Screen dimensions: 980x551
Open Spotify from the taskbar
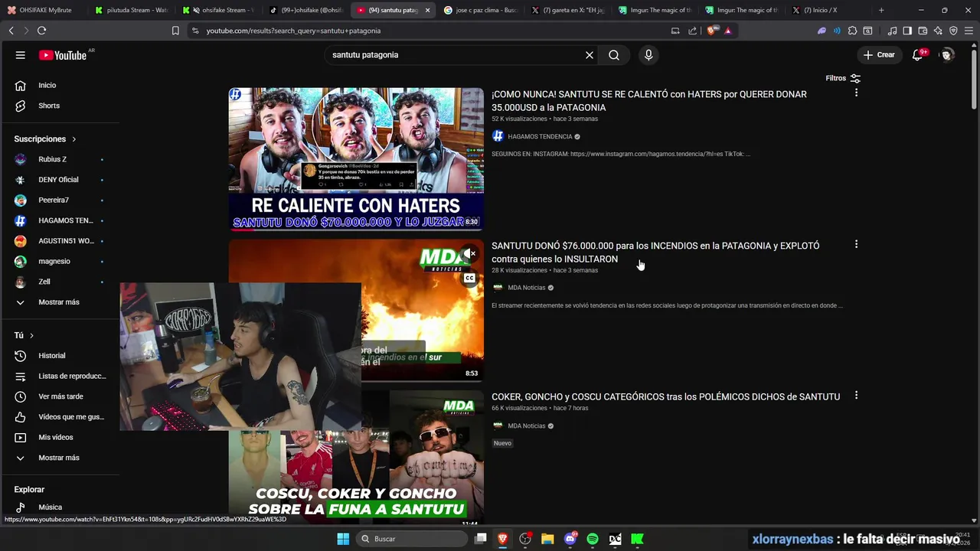593,539
